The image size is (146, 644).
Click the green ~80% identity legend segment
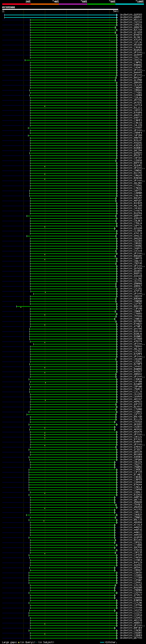[x=101, y=4]
